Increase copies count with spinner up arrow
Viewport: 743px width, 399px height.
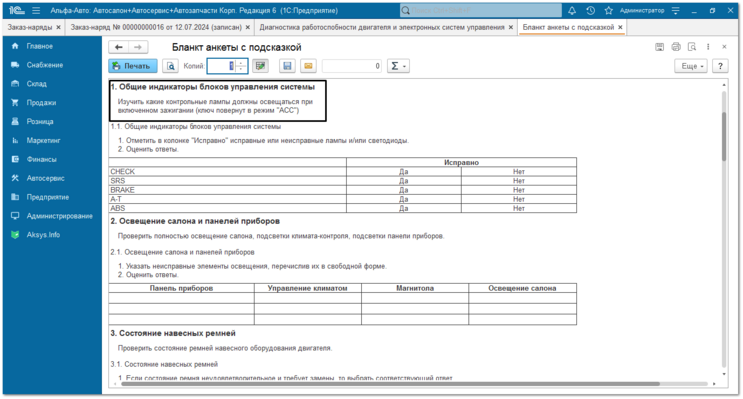(x=241, y=63)
